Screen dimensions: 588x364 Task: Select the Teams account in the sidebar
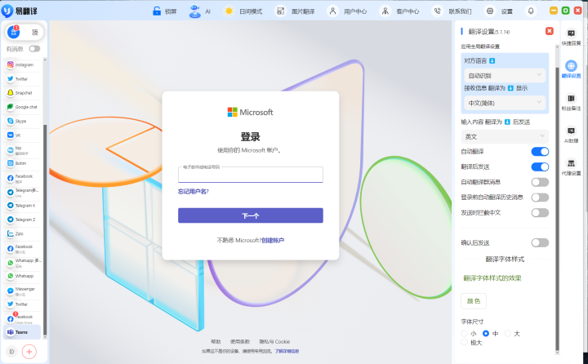(22, 332)
